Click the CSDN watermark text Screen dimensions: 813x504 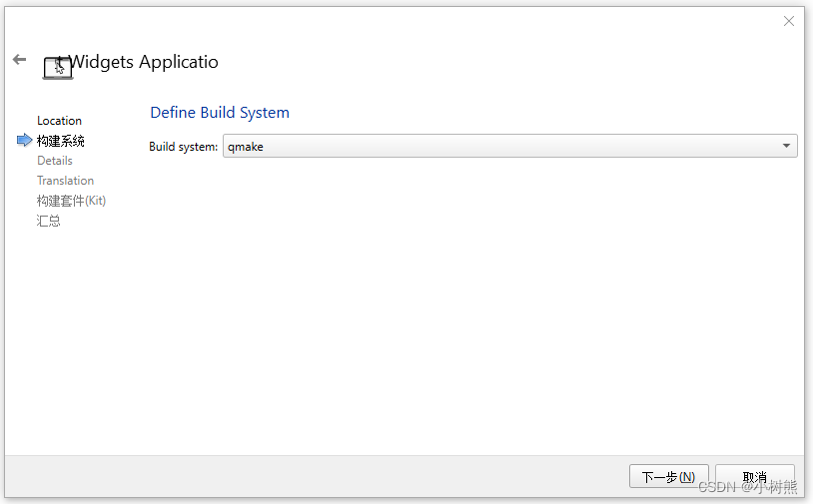coord(747,487)
